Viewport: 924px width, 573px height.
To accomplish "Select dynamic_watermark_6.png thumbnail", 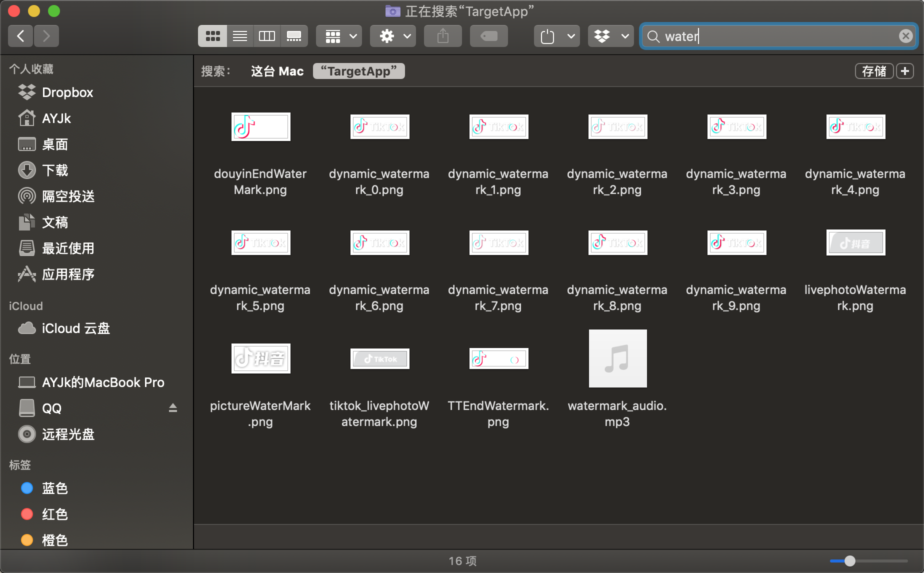I will pos(379,242).
